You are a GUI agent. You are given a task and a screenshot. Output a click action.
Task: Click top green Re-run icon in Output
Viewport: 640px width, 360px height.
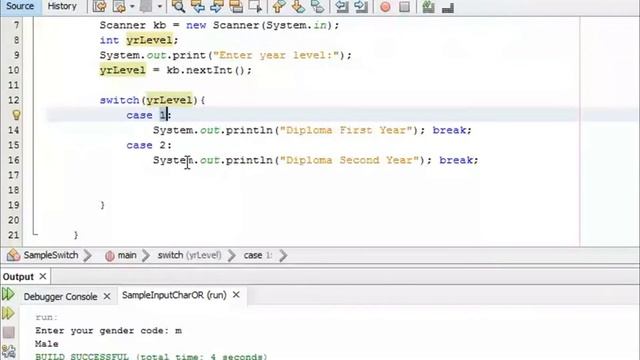pos(8,294)
